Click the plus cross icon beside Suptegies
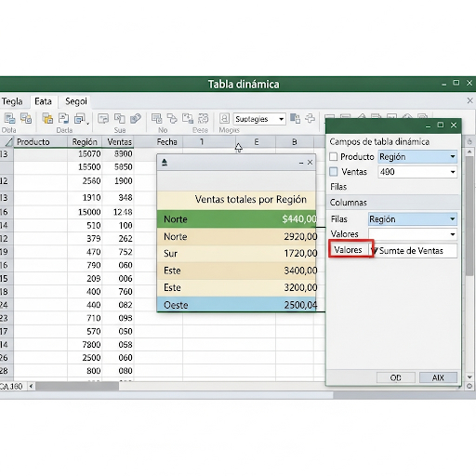The height and width of the screenshot is (476, 476). coord(310,118)
